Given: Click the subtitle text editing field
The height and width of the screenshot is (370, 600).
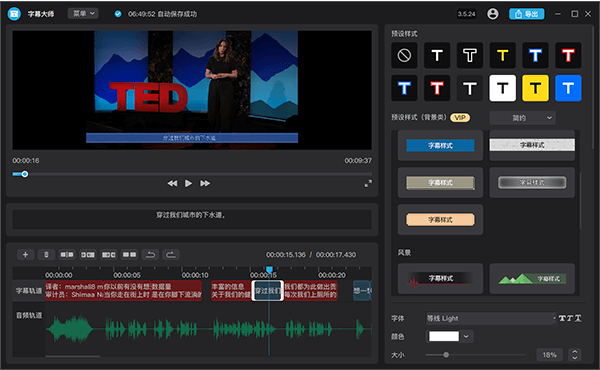Looking at the screenshot, I should [x=192, y=219].
